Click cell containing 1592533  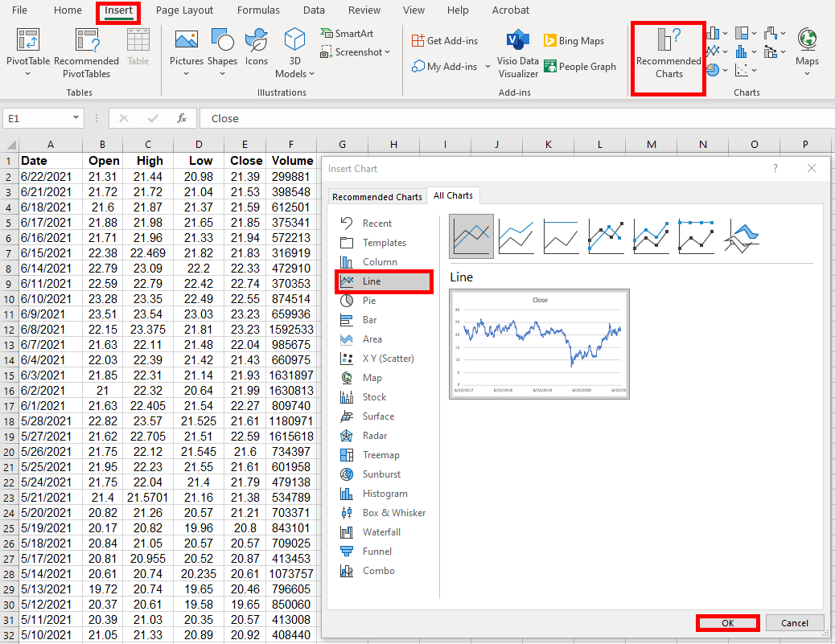pyautogui.click(x=290, y=330)
